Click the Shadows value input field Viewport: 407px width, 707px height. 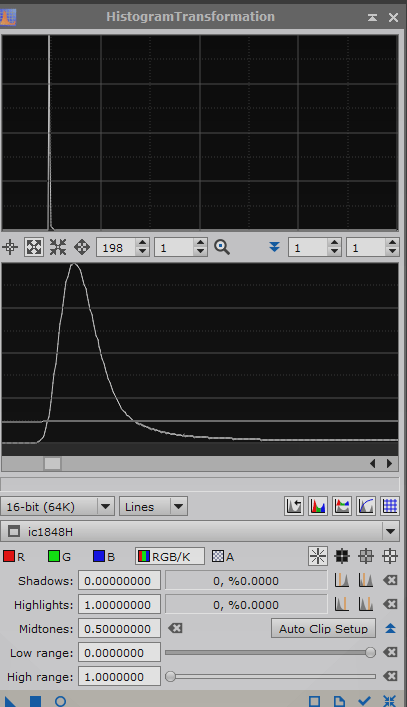(x=119, y=580)
